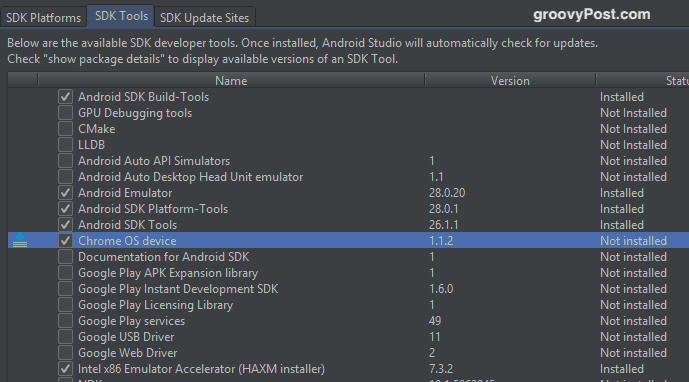Click the 'LLDB' row name
689x382 pixels.
coord(91,145)
